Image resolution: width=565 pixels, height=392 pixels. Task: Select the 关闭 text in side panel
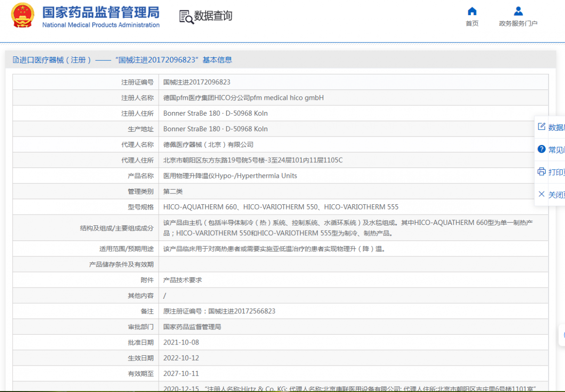tap(557, 194)
